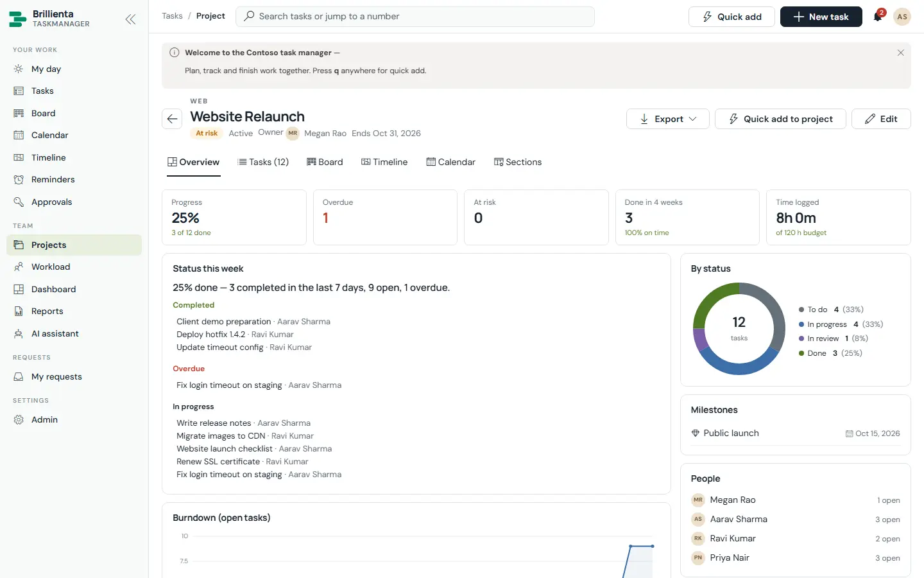
Task: Click the At risk 0 card
Action: (x=536, y=217)
